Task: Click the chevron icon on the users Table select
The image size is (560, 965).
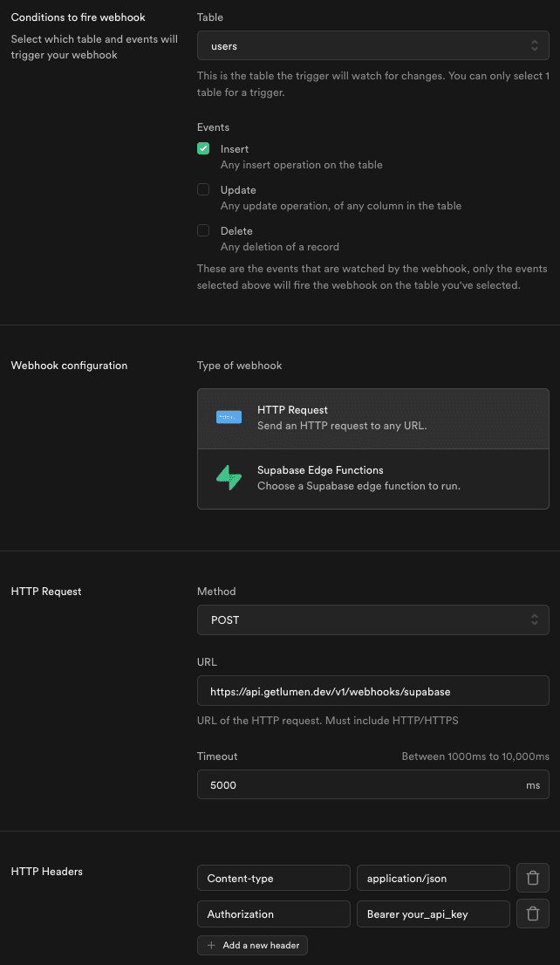Action: coord(536,45)
